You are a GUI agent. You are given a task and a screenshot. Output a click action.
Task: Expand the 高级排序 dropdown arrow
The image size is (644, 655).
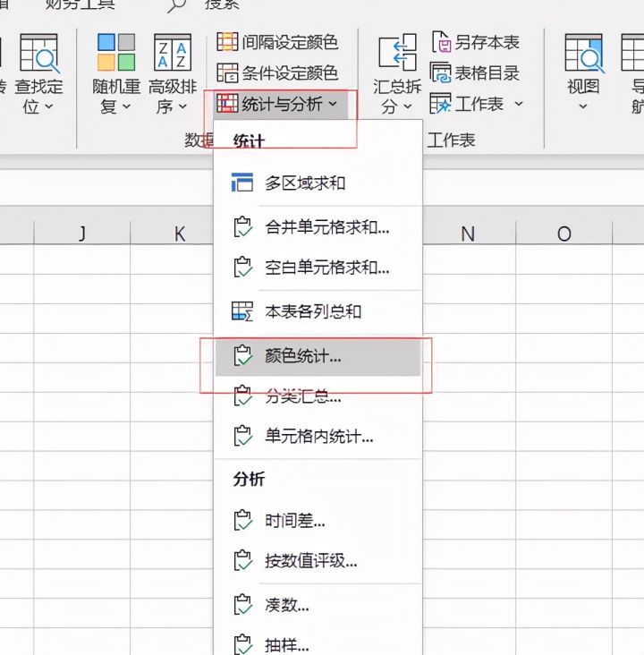point(182,106)
